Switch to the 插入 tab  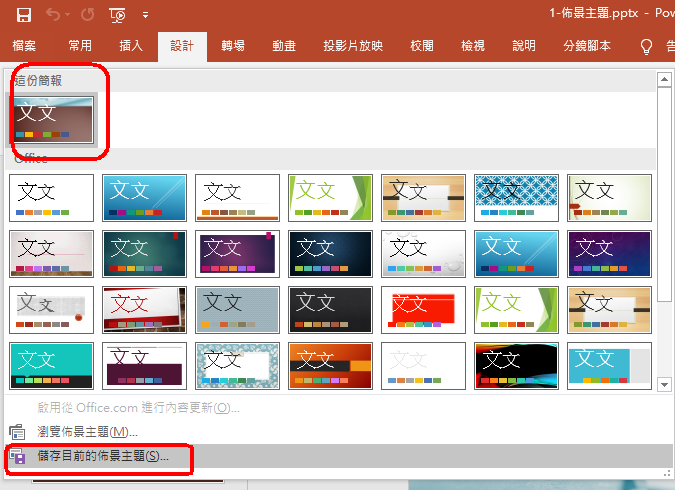(131, 46)
